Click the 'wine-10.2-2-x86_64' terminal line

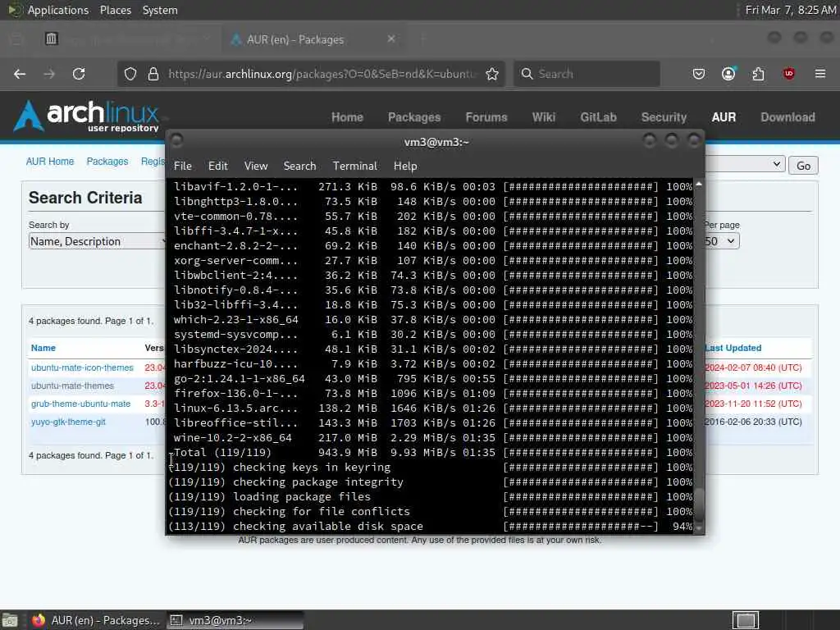(x=433, y=438)
